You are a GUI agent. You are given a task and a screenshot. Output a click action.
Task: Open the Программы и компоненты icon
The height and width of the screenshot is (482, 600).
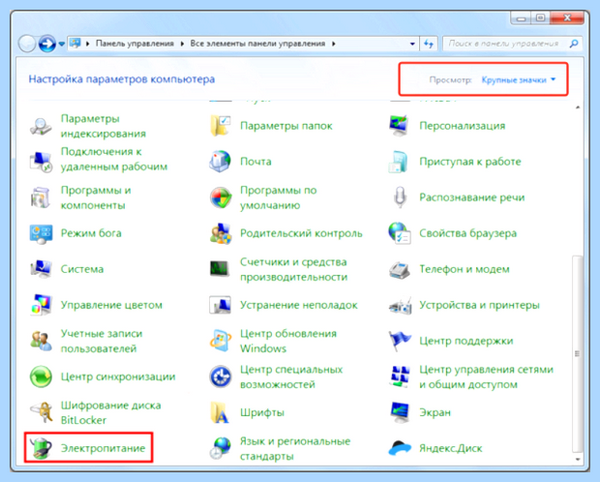[x=41, y=198]
